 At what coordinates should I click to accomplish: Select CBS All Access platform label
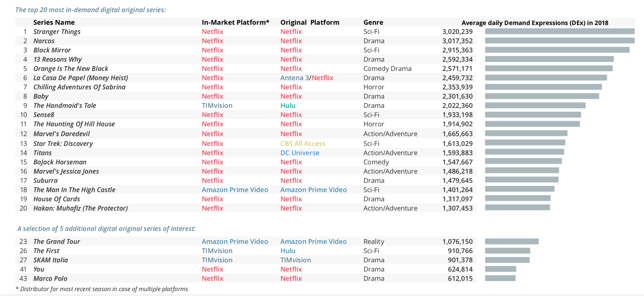pos(303,144)
